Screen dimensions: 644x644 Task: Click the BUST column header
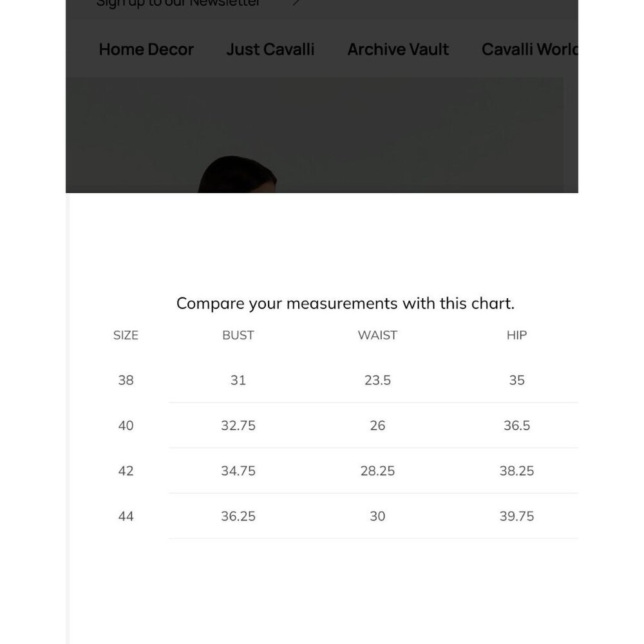238,335
